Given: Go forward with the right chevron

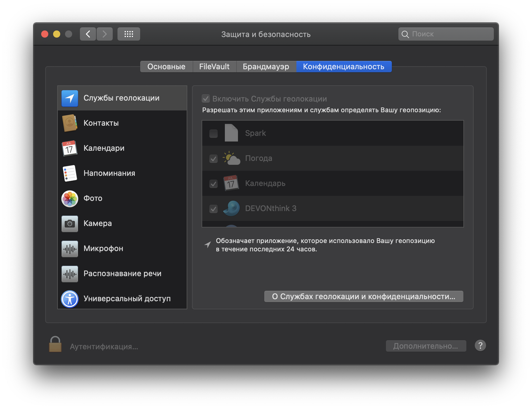Looking at the screenshot, I should (105, 34).
